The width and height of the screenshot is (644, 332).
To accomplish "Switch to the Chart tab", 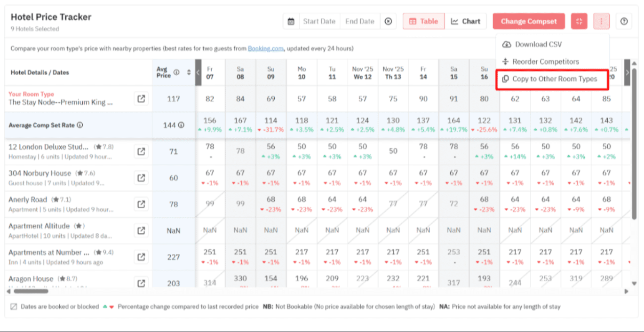I will click(466, 21).
